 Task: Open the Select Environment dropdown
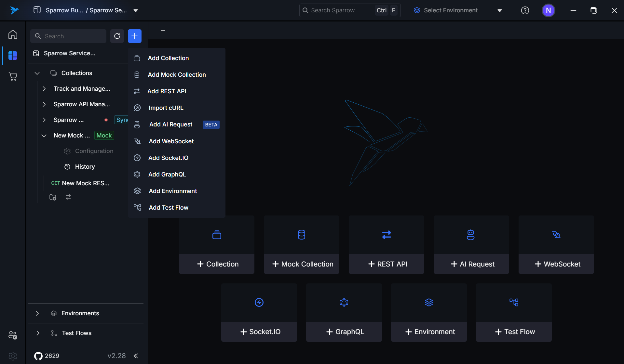click(457, 10)
